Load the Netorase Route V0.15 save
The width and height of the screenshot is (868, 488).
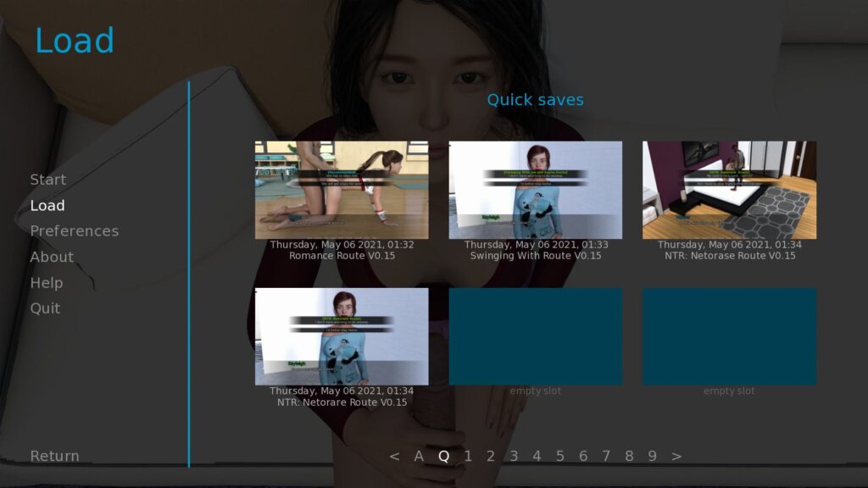729,191
